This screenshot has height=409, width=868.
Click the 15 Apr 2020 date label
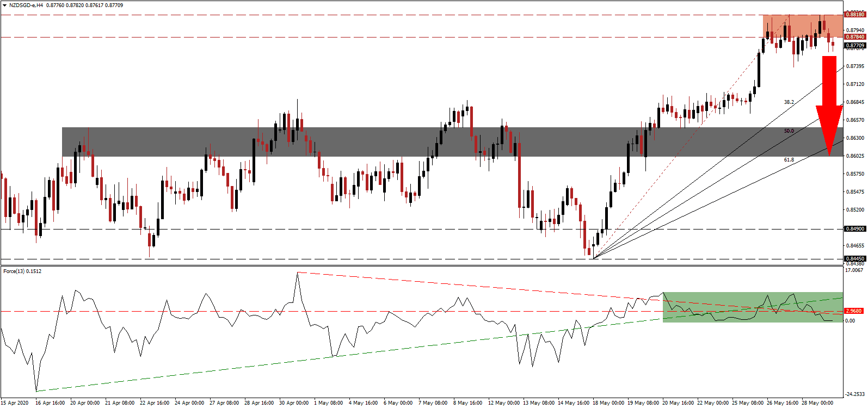coord(15,403)
